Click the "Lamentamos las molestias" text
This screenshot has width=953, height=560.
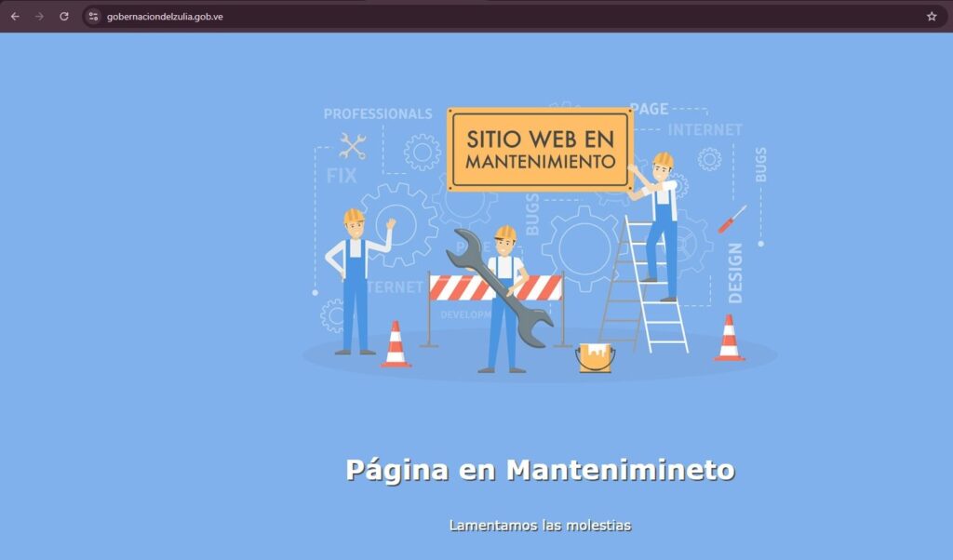pyautogui.click(x=540, y=526)
